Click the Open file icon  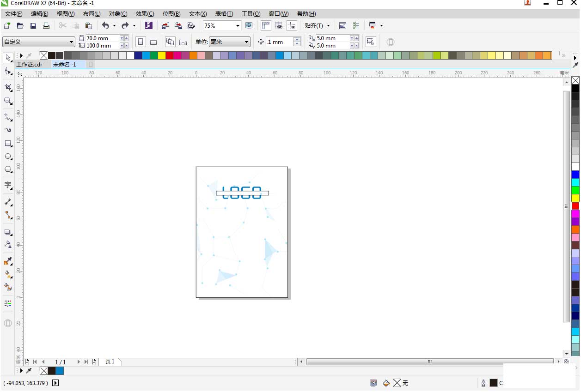(x=20, y=26)
